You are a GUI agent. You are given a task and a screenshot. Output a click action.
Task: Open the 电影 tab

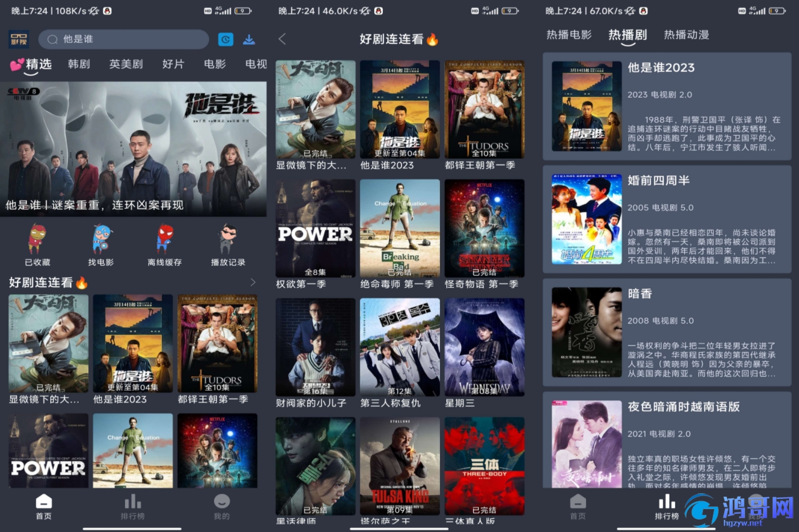(215, 64)
